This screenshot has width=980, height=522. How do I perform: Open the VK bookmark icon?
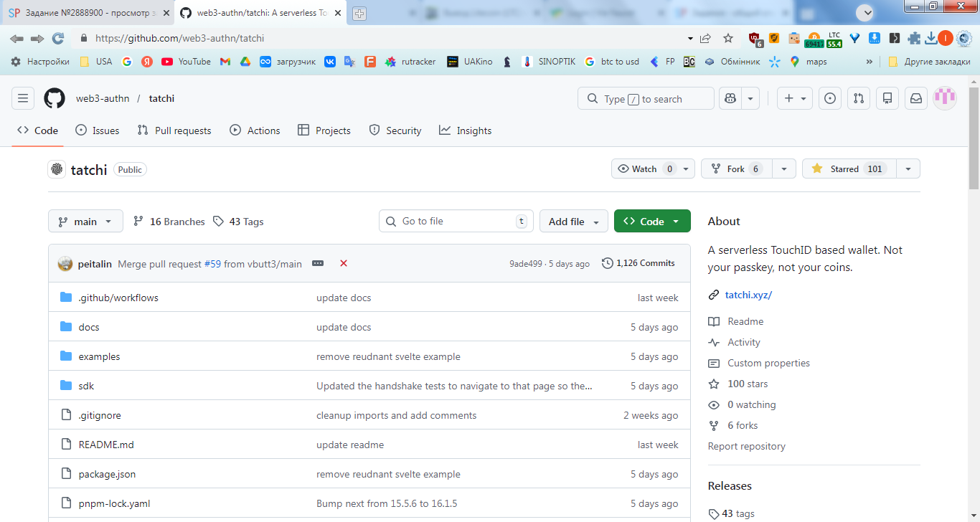coord(330,62)
